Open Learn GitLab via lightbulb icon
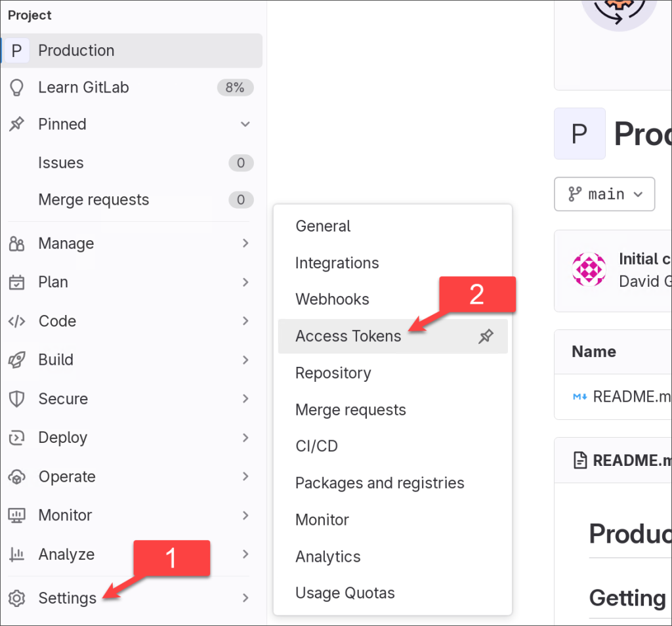The image size is (672, 626). (16, 87)
